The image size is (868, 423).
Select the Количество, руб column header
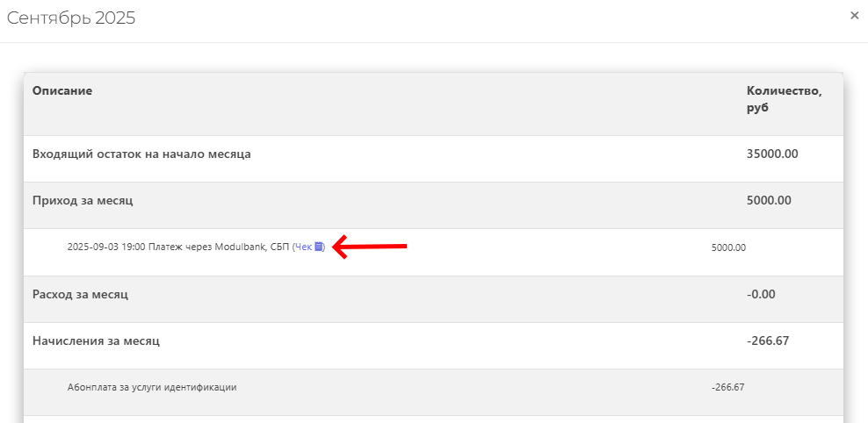[784, 98]
